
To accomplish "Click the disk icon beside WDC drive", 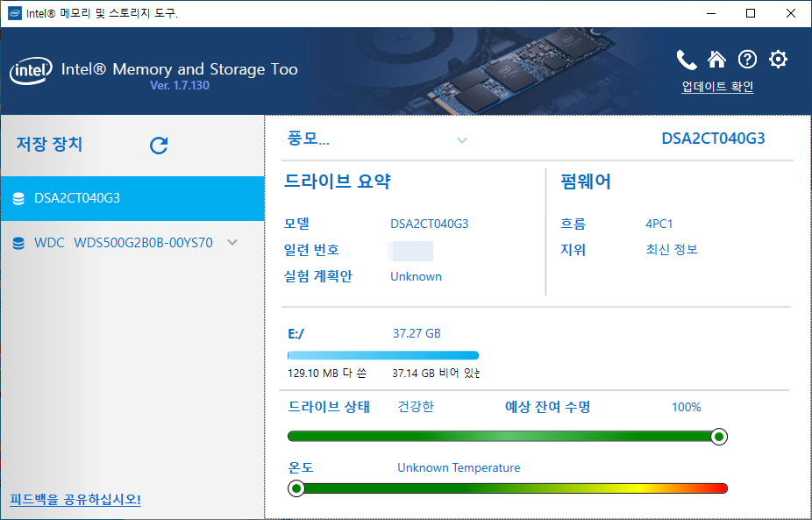I will [18, 243].
